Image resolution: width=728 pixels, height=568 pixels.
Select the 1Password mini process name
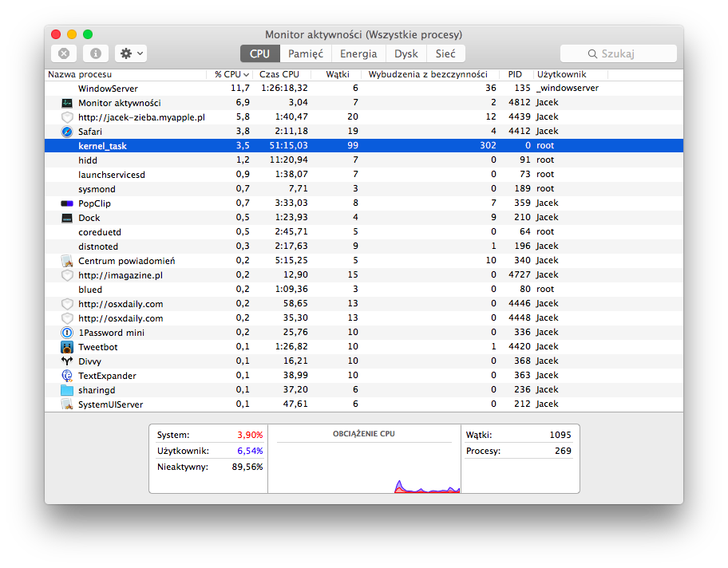(112, 333)
